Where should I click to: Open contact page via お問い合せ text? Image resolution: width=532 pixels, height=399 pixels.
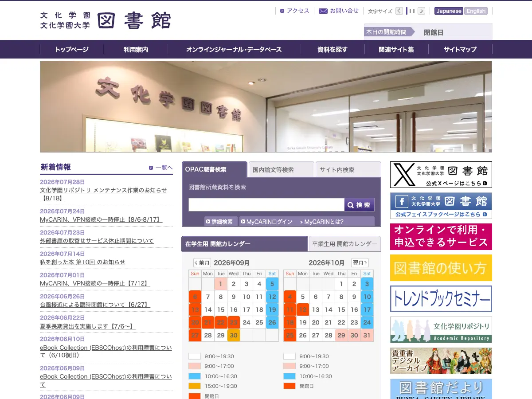(x=344, y=11)
